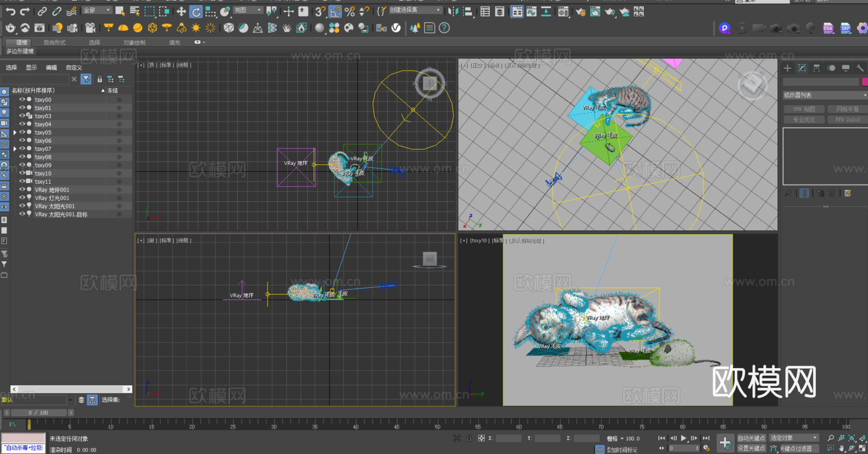Open the Rendered Frame Window icon

595,12
